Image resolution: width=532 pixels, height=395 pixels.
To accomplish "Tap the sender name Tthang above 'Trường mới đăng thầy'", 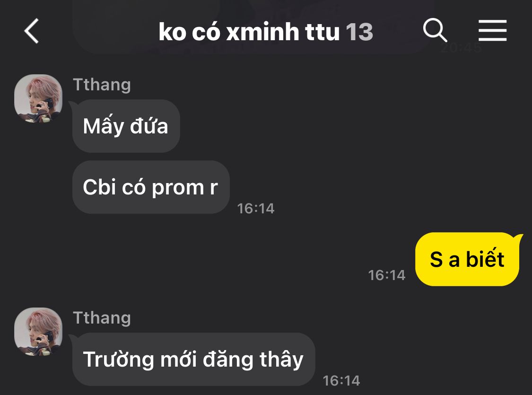I will pyautogui.click(x=102, y=318).
